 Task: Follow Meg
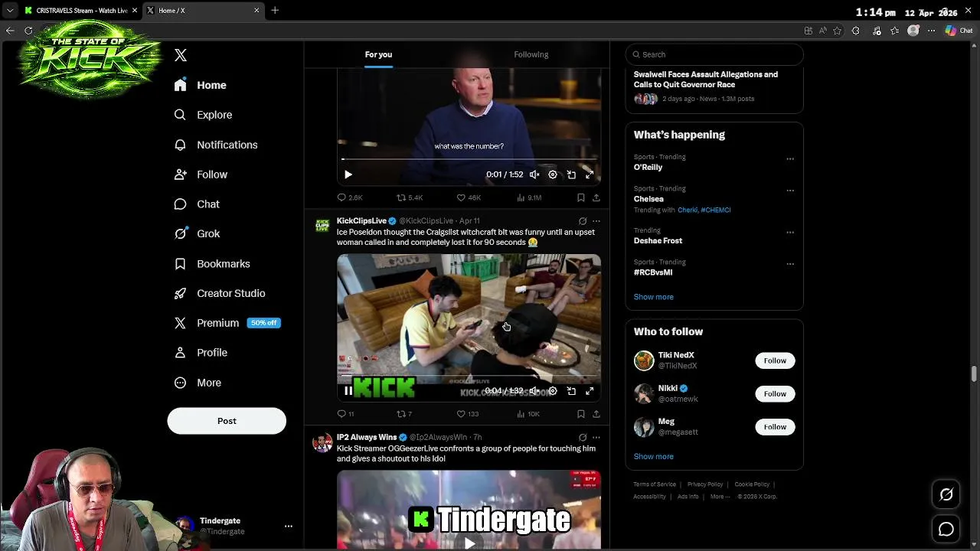[x=775, y=427]
